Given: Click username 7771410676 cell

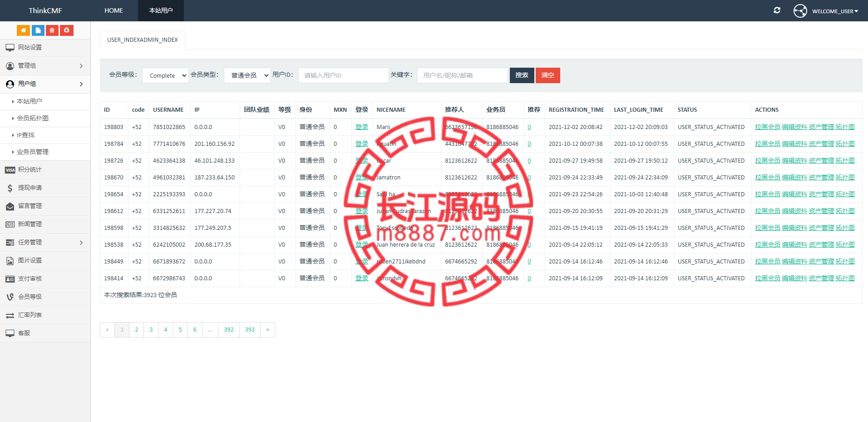Looking at the screenshot, I should tap(169, 144).
